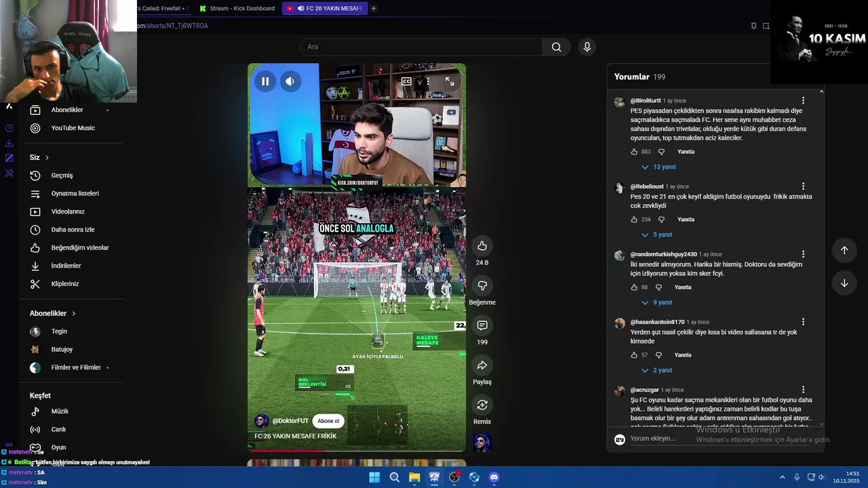Viewport: 868px width, 488px height.
Task: Like @Rebelioust comment with 234 likes
Action: [x=634, y=220]
